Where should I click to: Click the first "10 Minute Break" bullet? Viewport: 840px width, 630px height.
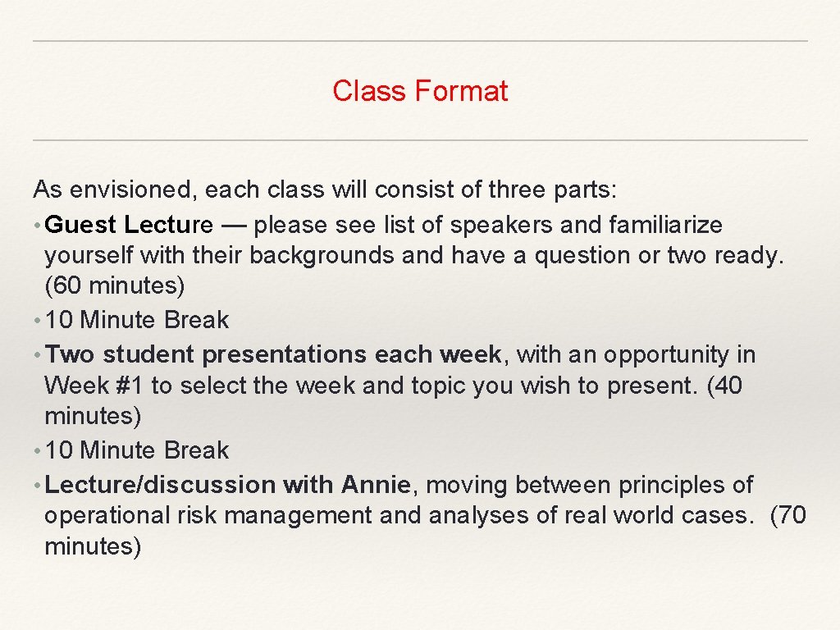point(137,320)
